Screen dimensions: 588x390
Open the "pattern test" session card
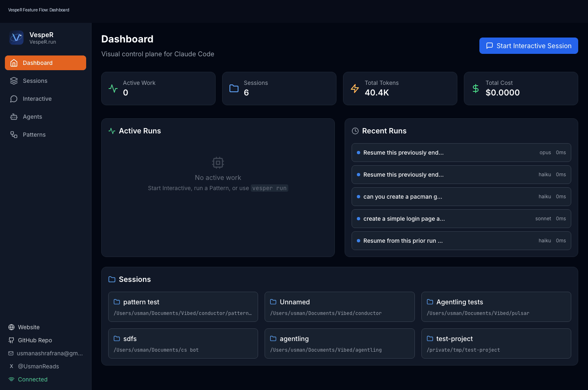click(183, 307)
